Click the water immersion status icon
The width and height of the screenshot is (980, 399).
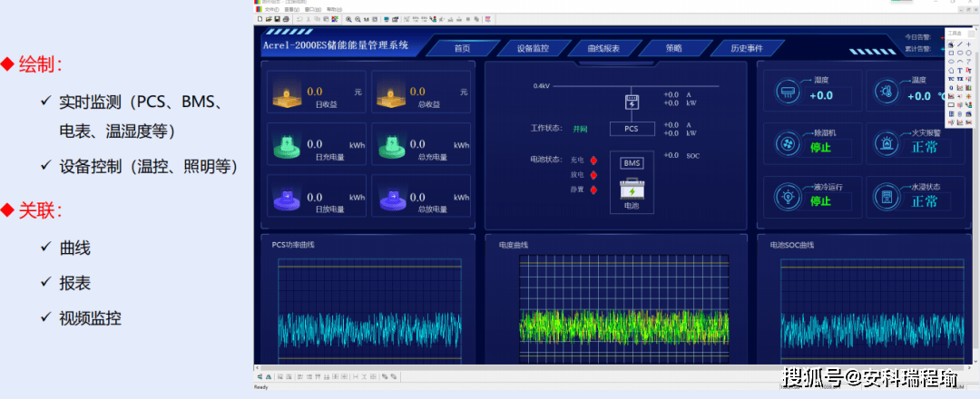click(885, 198)
